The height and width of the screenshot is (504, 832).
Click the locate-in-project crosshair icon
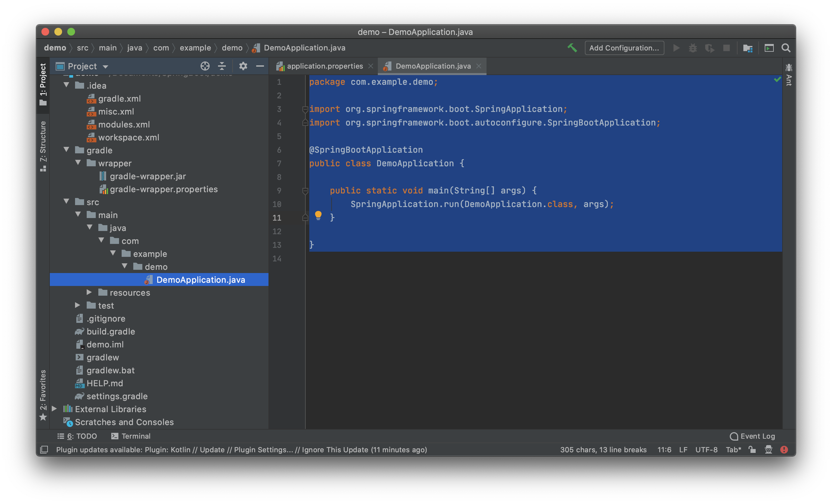click(x=205, y=66)
